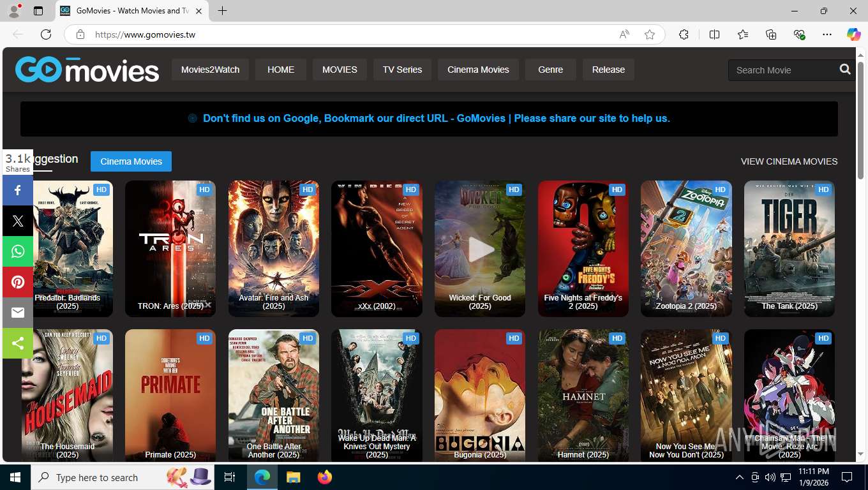Image resolution: width=868 pixels, height=490 pixels.
Task: Refresh the page in browser toolbar
Action: (x=46, y=34)
